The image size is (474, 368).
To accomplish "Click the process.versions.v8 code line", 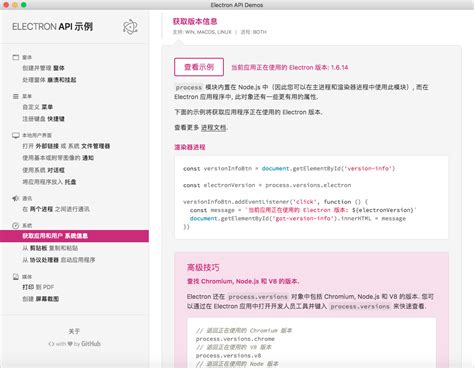I will point(228,355).
